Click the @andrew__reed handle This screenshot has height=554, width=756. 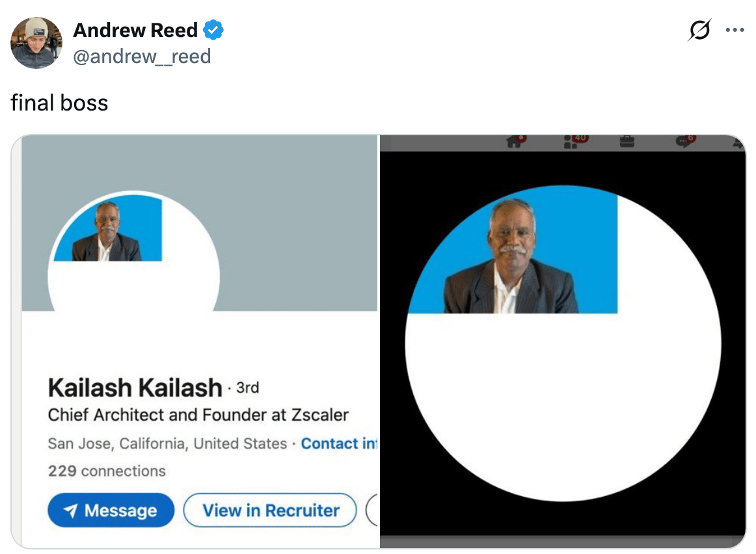click(142, 57)
